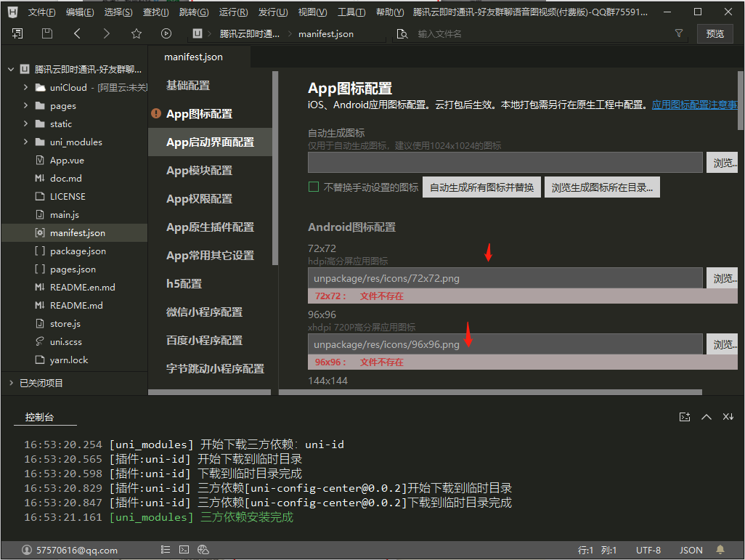Click the user account icon in status bar
Image resolution: width=745 pixels, height=560 pixels.
pyautogui.click(x=27, y=550)
